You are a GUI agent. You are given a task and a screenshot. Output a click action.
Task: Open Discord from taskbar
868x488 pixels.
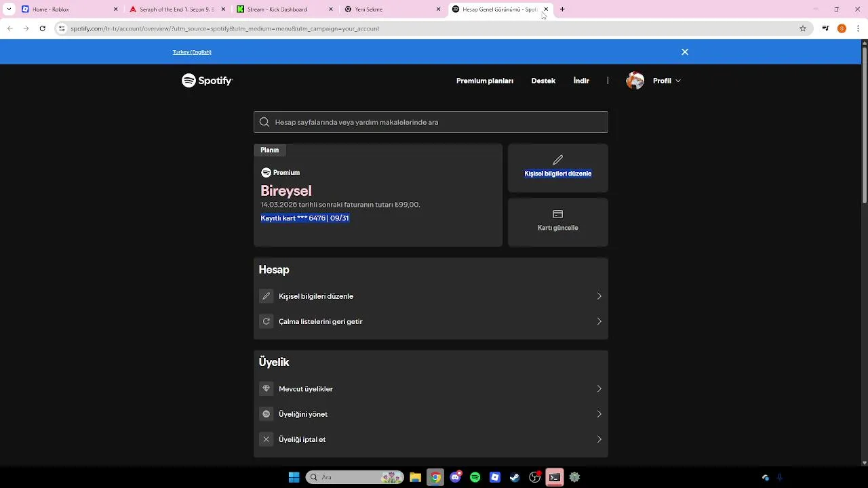coord(456,477)
